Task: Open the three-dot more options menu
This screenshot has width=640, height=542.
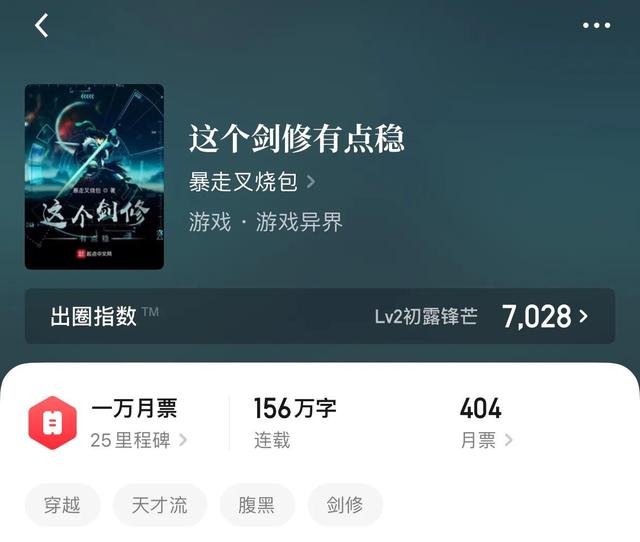Action: click(x=596, y=25)
